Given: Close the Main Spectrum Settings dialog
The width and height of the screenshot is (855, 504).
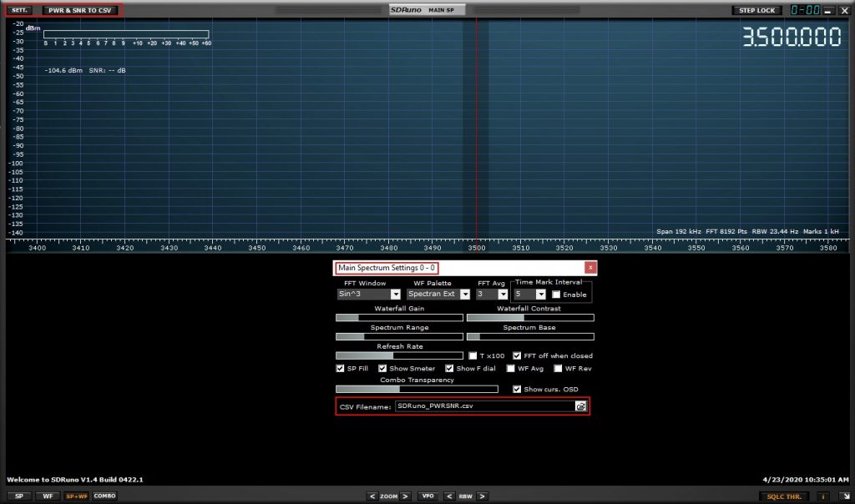Looking at the screenshot, I should (x=590, y=268).
